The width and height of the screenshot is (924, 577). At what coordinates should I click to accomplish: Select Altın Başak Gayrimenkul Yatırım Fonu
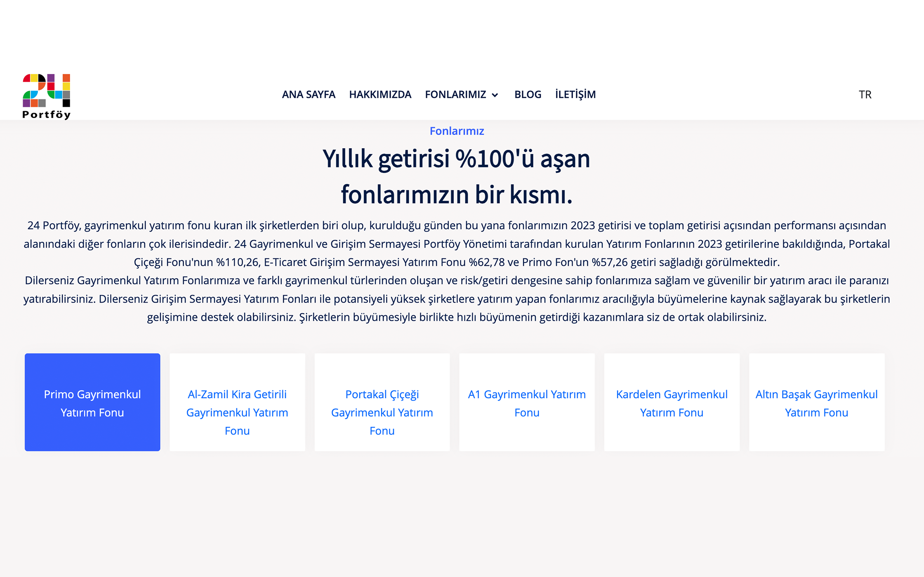pos(817,402)
